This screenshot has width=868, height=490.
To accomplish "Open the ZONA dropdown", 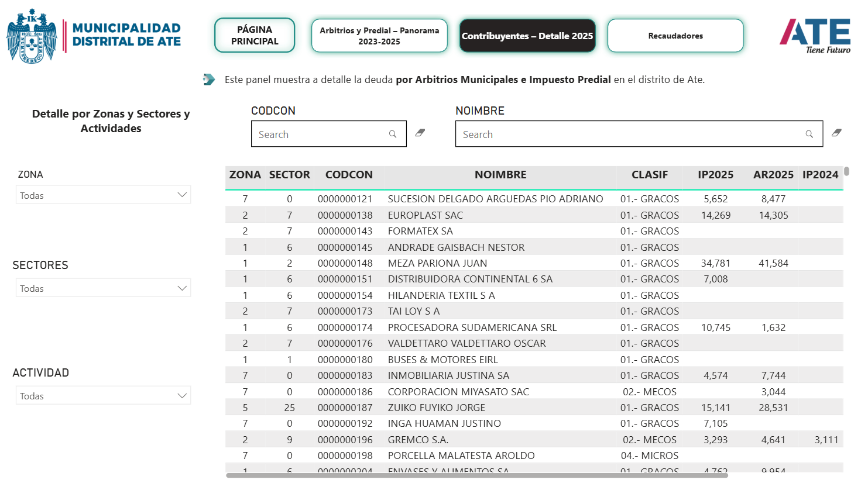I will [x=103, y=195].
